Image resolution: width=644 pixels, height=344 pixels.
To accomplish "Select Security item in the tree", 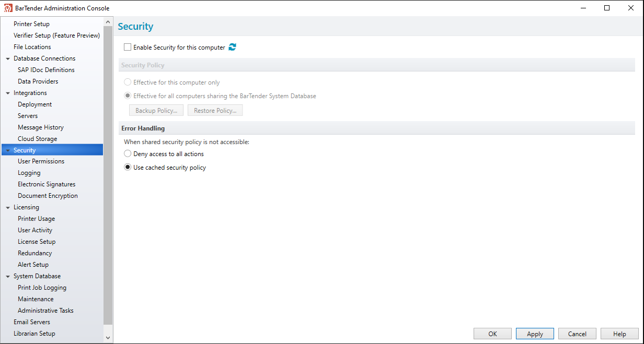I will pyautogui.click(x=52, y=150).
